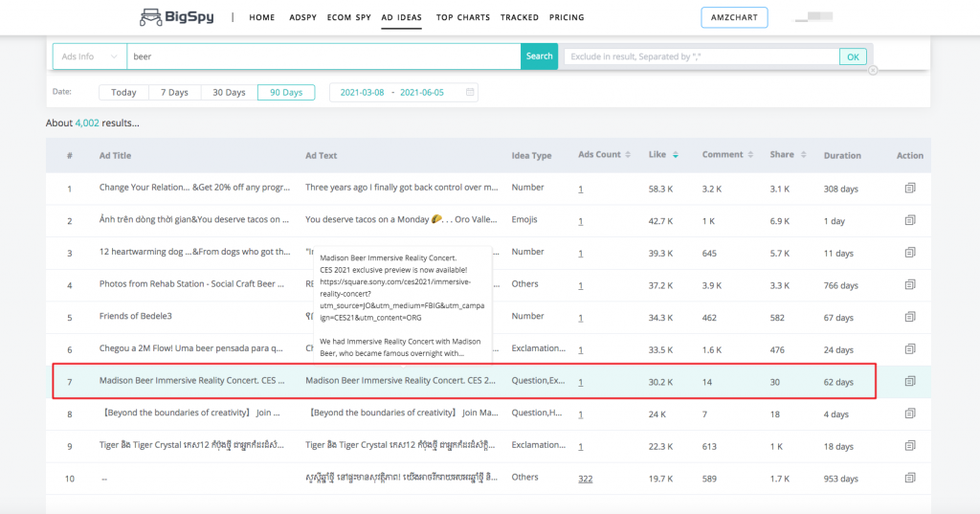This screenshot has height=514, width=980.
Task: Open the PRICING page
Action: click(x=567, y=17)
